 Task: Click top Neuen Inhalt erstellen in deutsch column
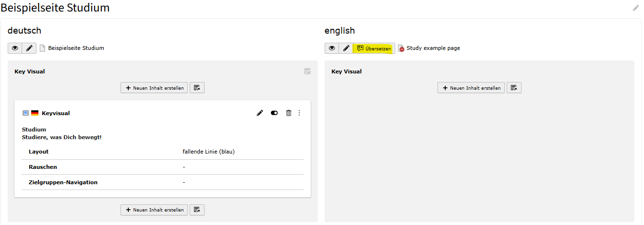point(154,88)
